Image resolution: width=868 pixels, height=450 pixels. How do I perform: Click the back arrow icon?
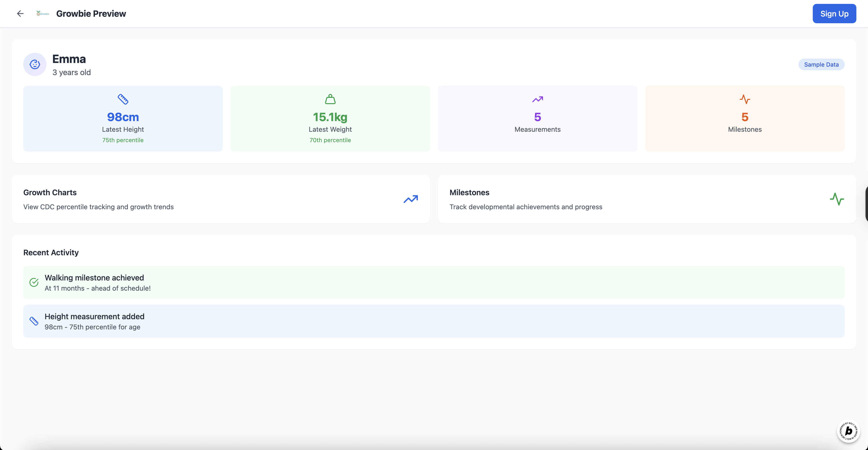tap(20, 14)
